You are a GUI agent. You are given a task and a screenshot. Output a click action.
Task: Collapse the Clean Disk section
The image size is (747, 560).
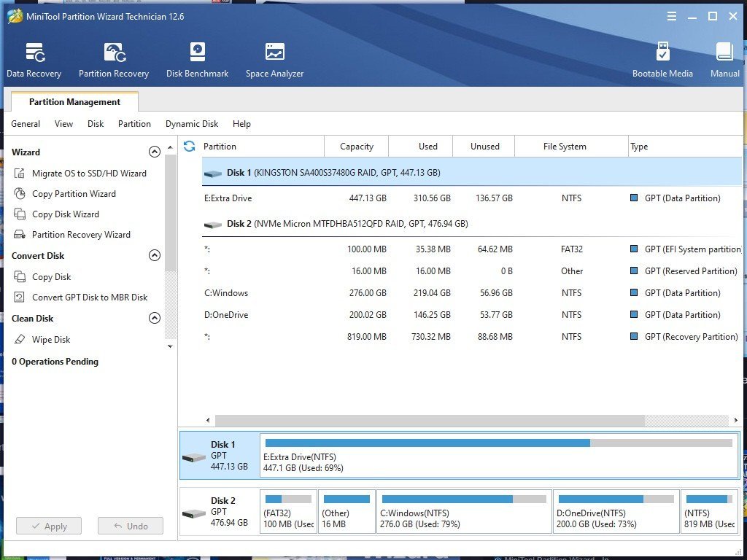point(154,319)
